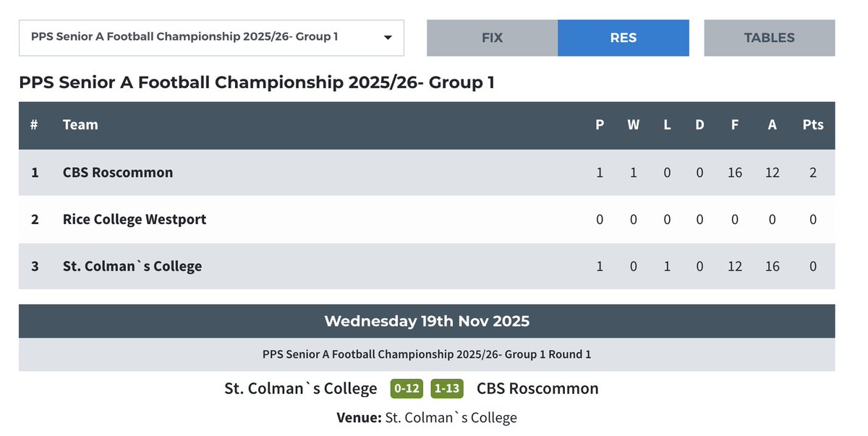Switch to the FIX tab

pyautogui.click(x=492, y=38)
